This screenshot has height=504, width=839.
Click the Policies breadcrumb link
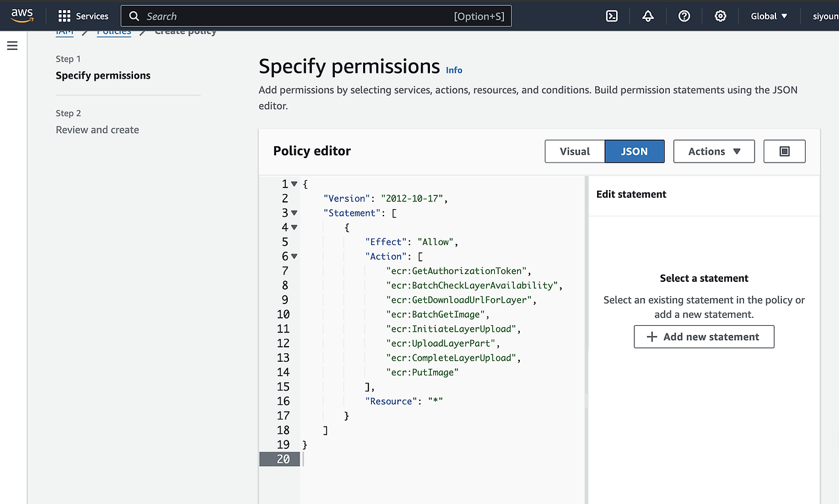point(114,32)
